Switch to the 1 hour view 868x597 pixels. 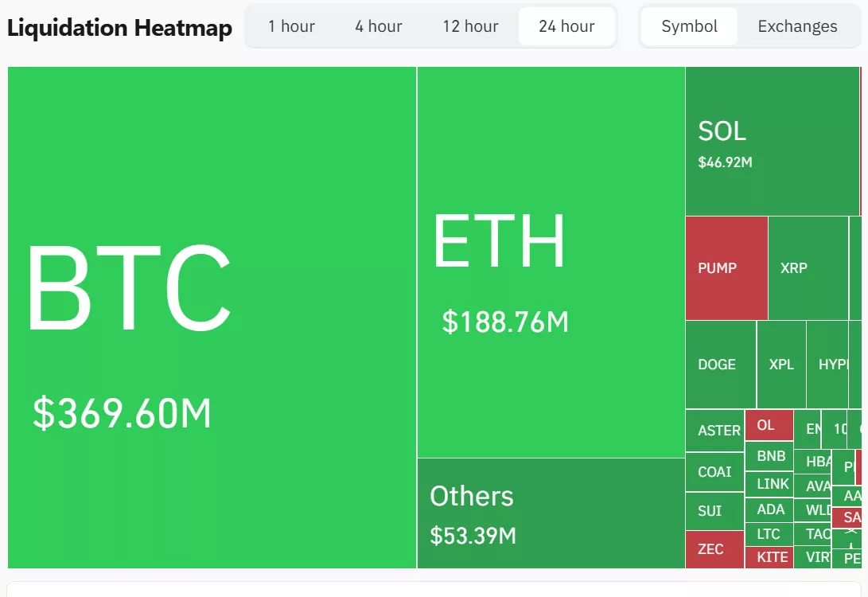pos(292,26)
